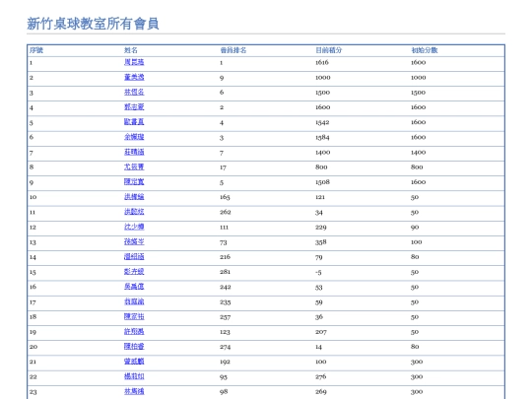
Task: Select the initial score 1500 in row 3
Action: tap(418, 93)
